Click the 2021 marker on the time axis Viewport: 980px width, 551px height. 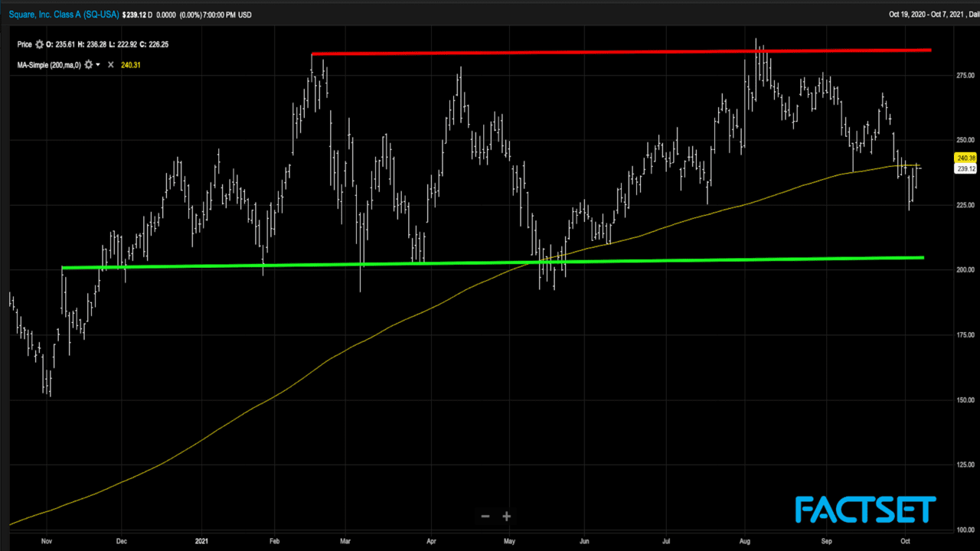[203, 540]
